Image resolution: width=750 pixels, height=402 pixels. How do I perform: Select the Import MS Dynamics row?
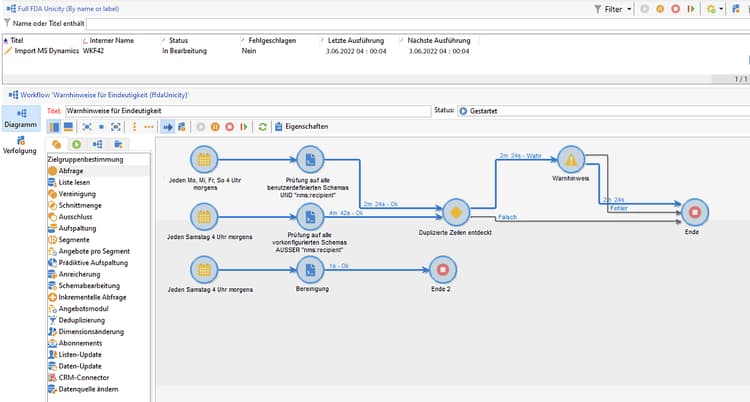[x=239, y=51]
